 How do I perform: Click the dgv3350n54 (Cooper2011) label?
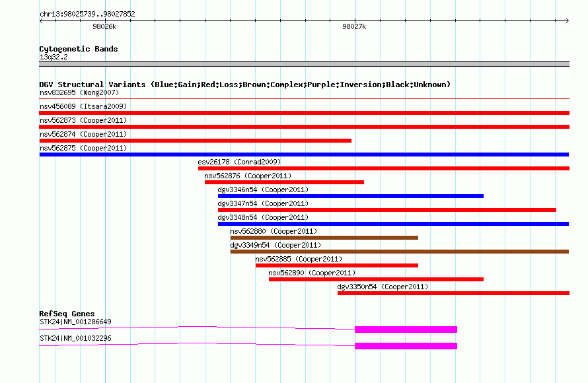coord(383,287)
